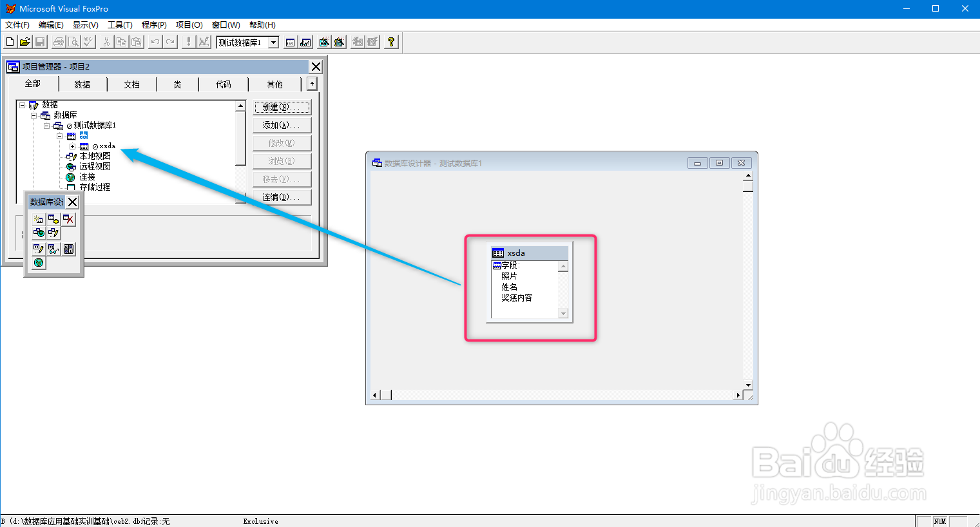Collapse the 数据库 tree node
The height and width of the screenshot is (527, 980).
click(34, 115)
